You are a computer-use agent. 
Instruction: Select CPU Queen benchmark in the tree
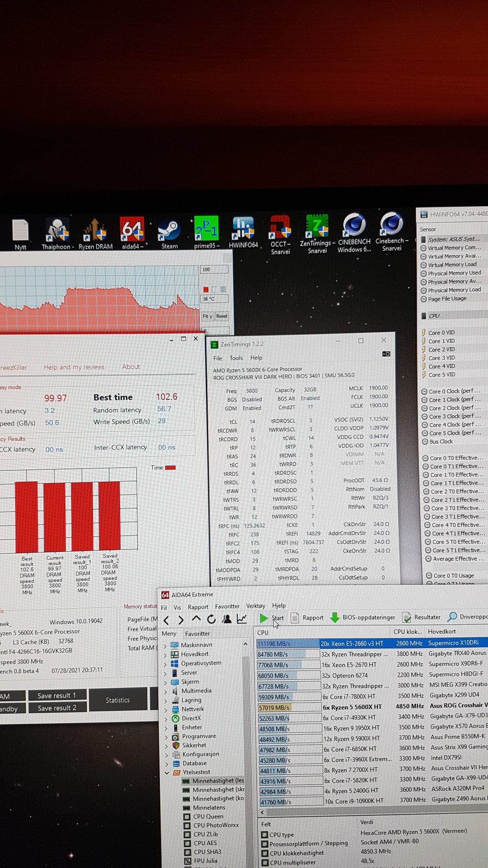[x=208, y=817]
